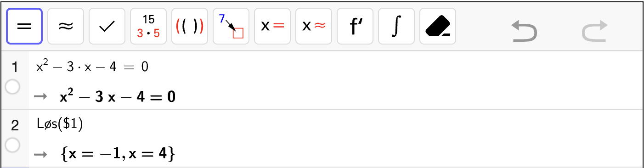Undo the last action
The image size is (644, 168).
(524, 32)
